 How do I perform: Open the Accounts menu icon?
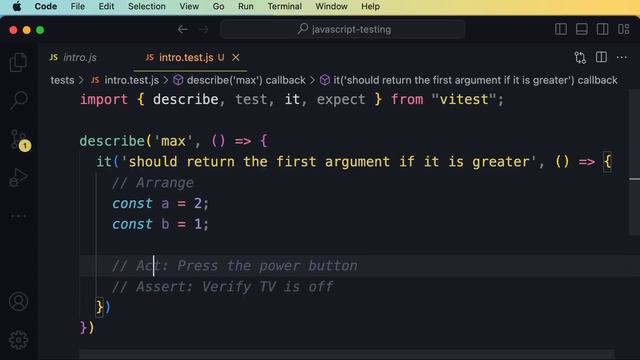tap(18, 302)
